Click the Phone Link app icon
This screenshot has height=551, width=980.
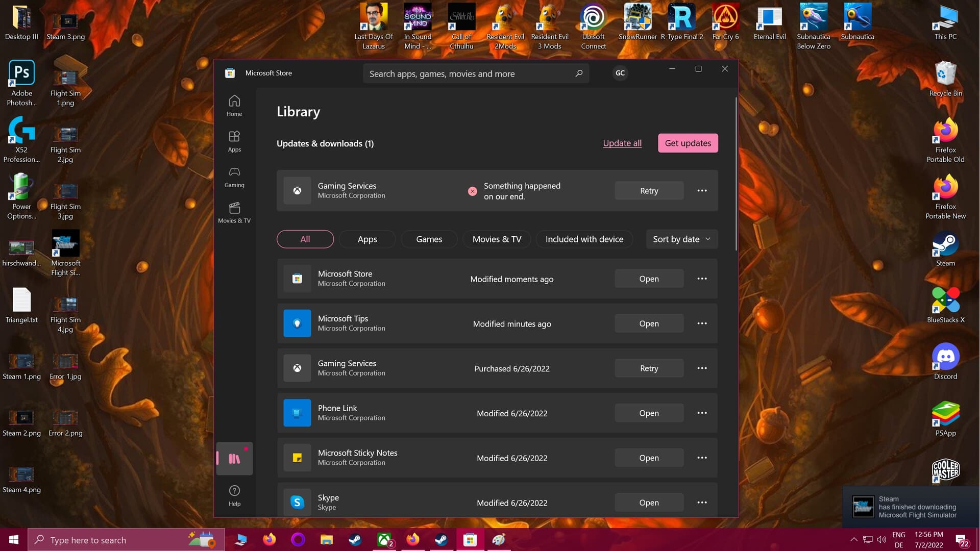tap(297, 412)
